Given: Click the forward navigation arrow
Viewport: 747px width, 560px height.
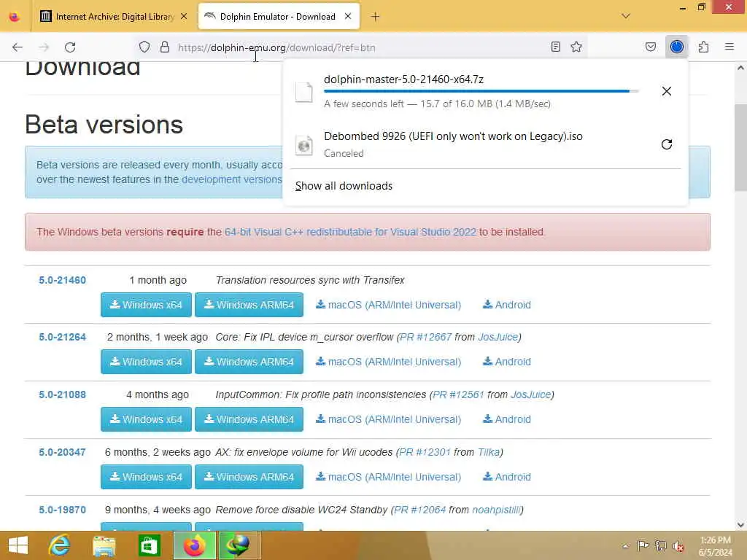Looking at the screenshot, I should pos(44,47).
